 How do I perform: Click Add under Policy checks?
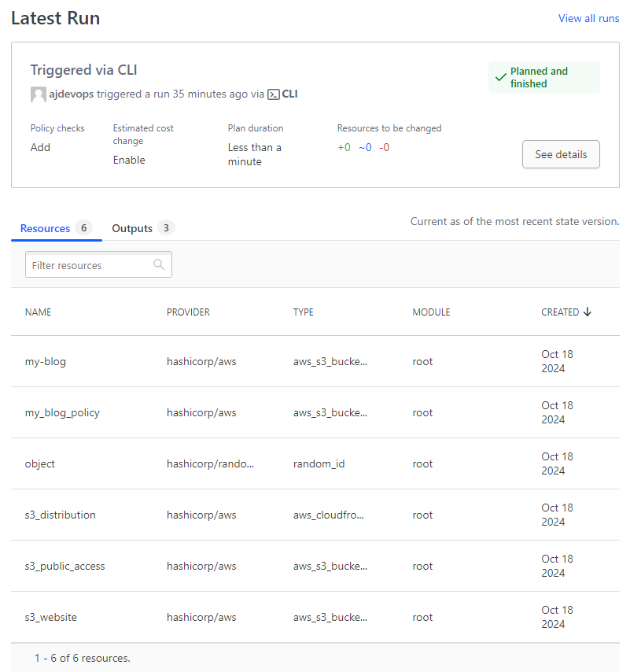pos(40,147)
